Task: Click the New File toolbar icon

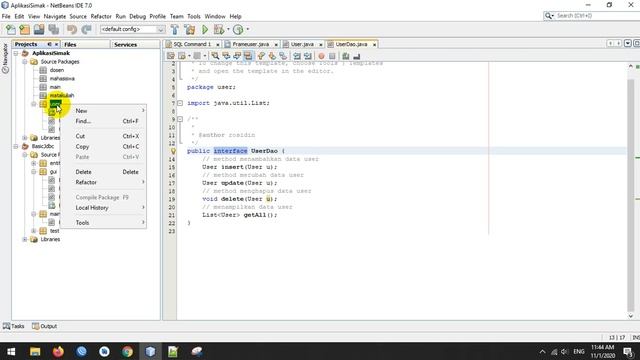Action: (11, 29)
